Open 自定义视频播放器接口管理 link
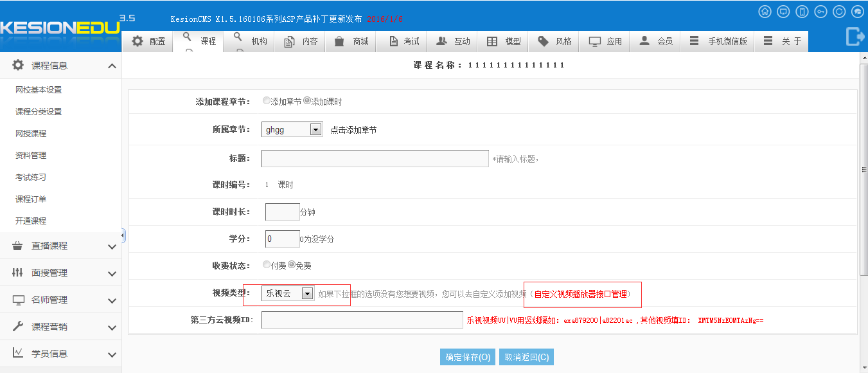Viewport: 868px width, 373px height. click(580, 294)
